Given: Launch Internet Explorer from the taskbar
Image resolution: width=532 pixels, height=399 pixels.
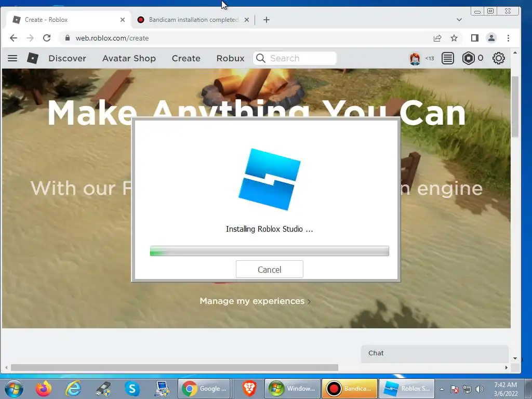Looking at the screenshot, I should 73,389.
